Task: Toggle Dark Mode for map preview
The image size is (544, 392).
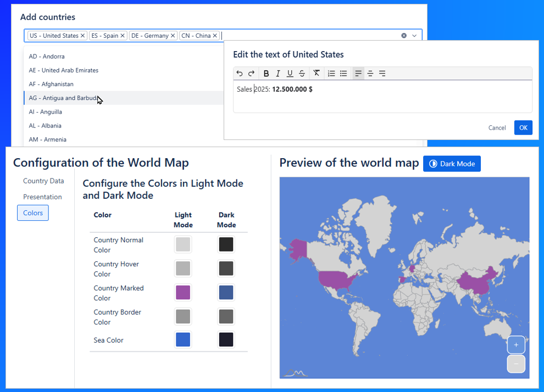Action: coord(452,164)
